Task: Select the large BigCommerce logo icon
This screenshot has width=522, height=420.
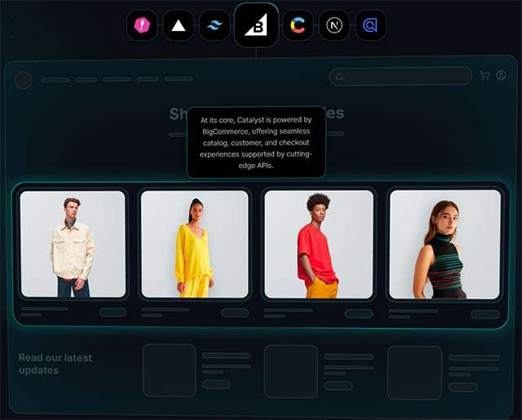Action: pos(256,25)
